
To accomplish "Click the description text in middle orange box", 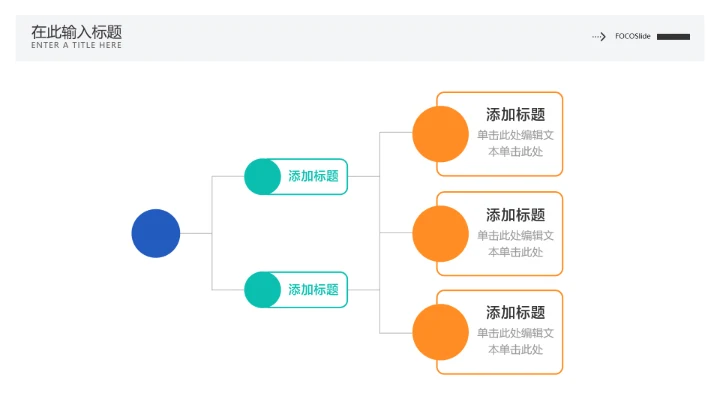I will pos(515,243).
